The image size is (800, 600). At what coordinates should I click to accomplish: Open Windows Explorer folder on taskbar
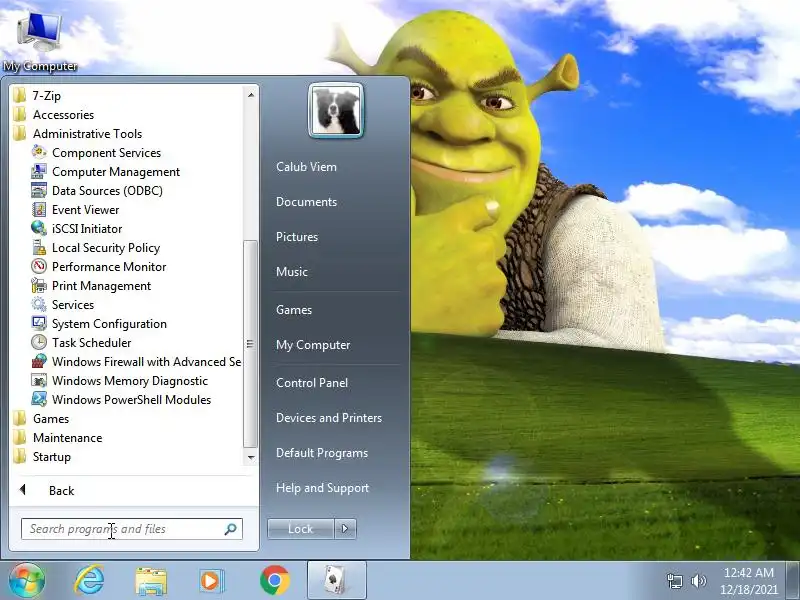coord(151,581)
